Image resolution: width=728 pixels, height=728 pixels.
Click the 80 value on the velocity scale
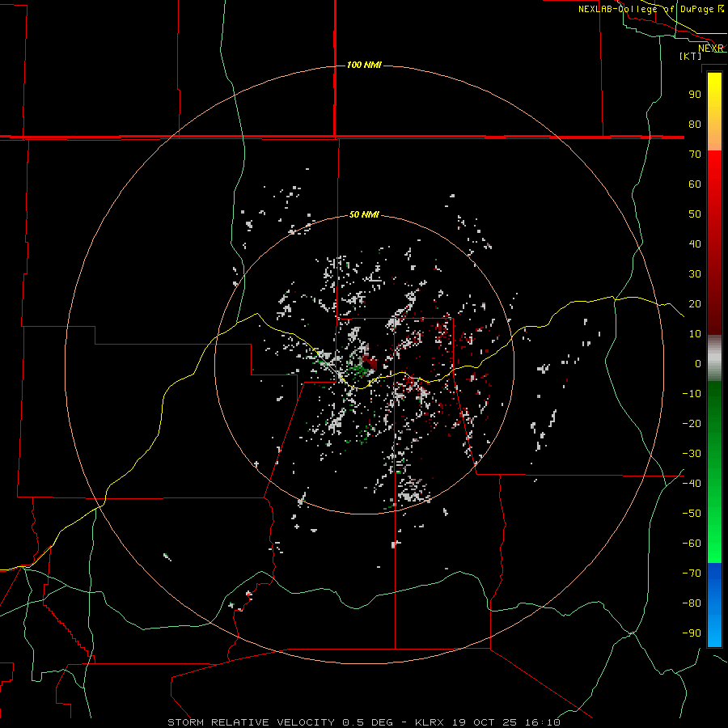pos(695,124)
